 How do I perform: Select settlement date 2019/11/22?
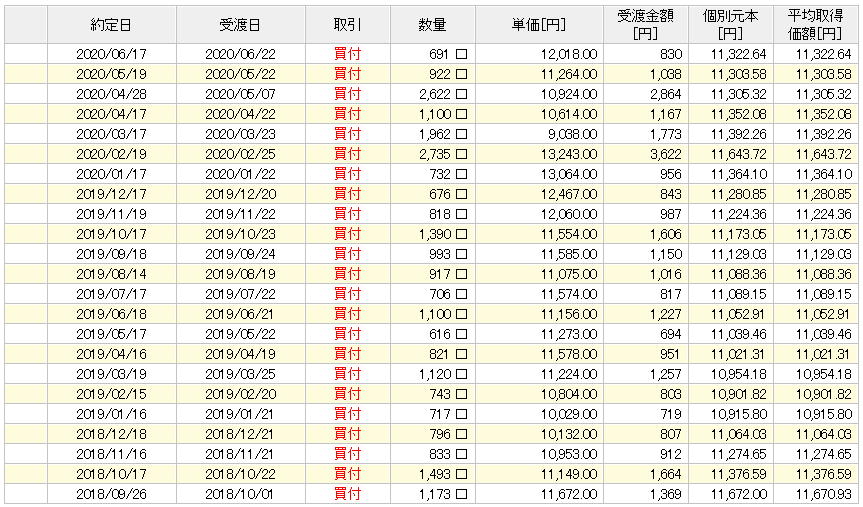tap(241, 214)
